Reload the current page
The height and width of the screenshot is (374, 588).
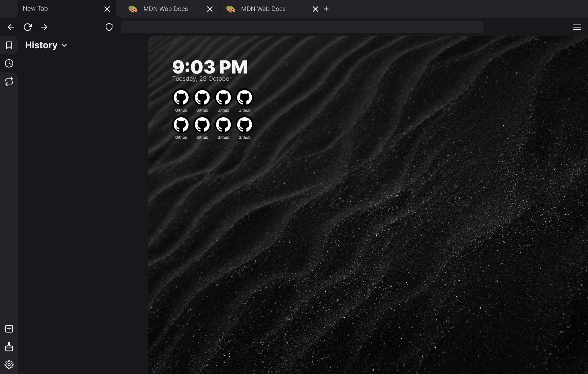pyautogui.click(x=28, y=27)
